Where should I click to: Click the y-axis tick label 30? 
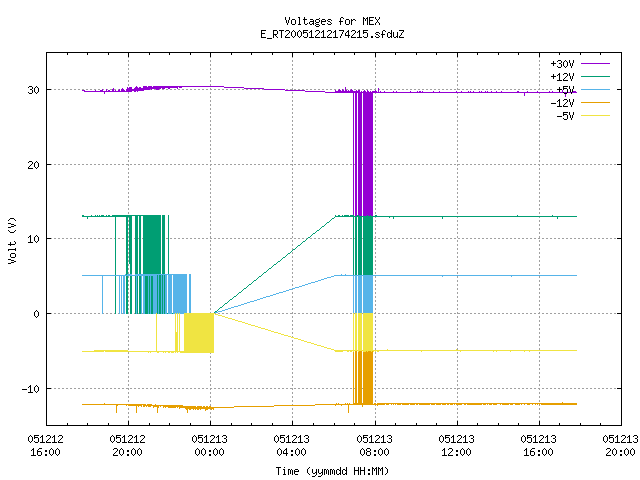33,90
